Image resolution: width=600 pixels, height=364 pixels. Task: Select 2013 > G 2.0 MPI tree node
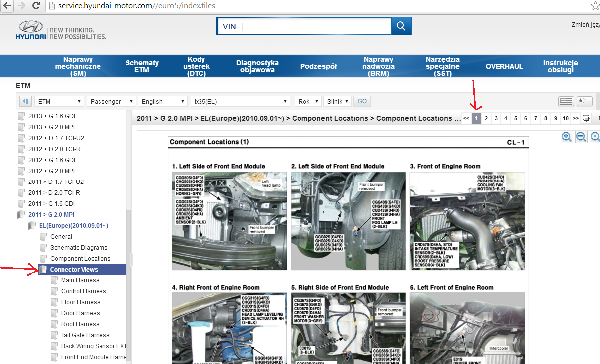pyautogui.click(x=51, y=127)
